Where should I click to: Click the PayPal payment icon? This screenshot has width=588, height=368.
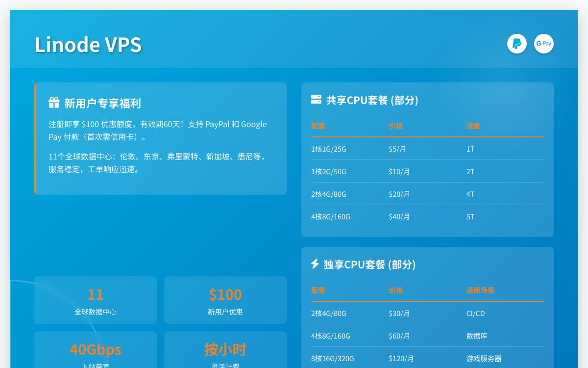pyautogui.click(x=517, y=44)
